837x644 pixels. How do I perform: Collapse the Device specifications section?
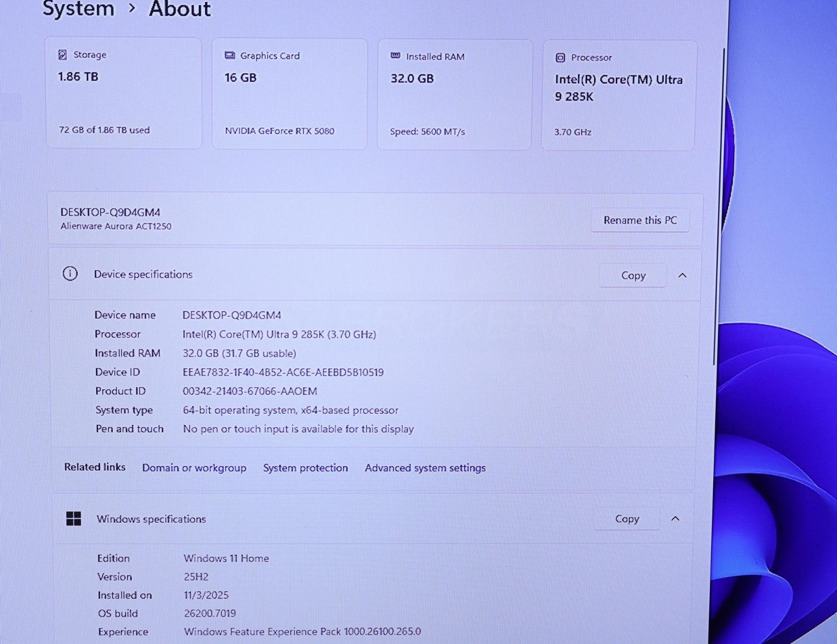[682, 275]
